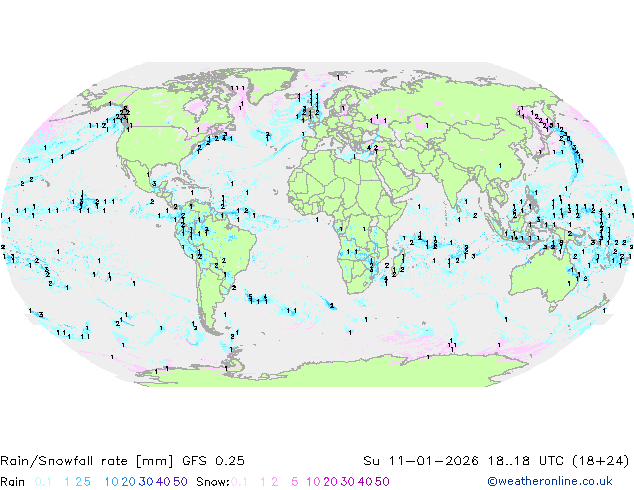
Task: Select the 'Rain/Snowfall rate [mm]' title text
Action: [87, 461]
